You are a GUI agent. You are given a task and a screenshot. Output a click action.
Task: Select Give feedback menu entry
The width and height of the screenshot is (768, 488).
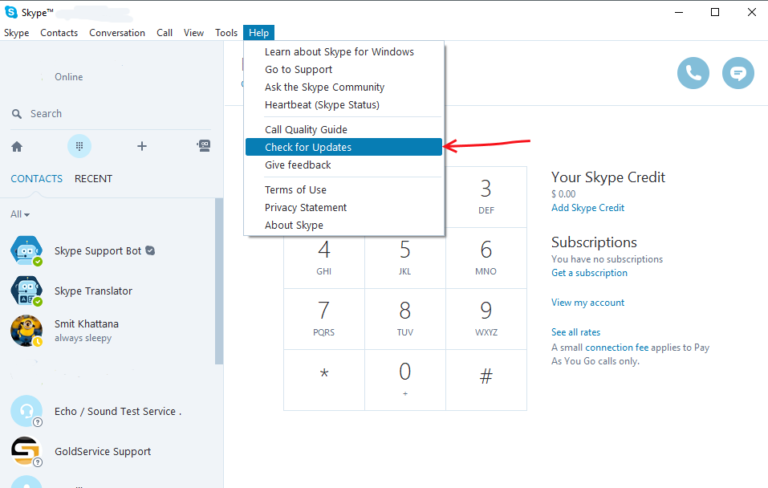[x=344, y=165]
